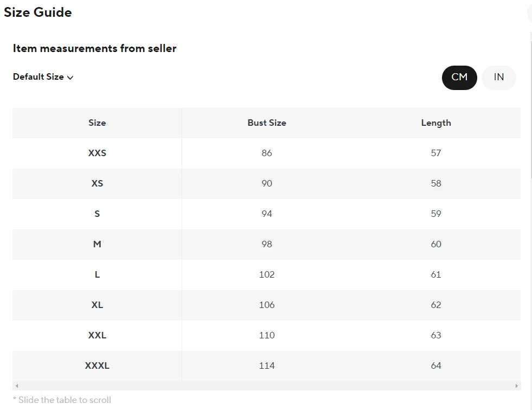
Task: Switch measurement units to IN
Action: point(499,78)
